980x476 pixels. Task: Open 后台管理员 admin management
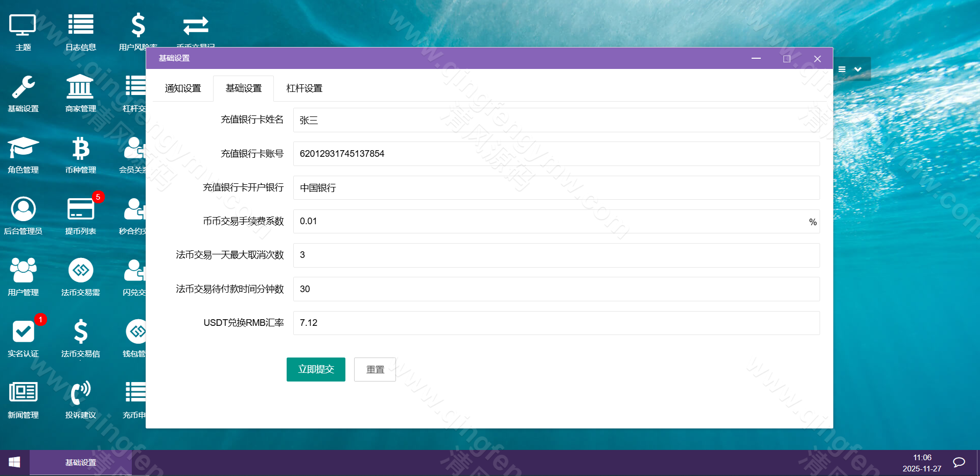(22, 215)
